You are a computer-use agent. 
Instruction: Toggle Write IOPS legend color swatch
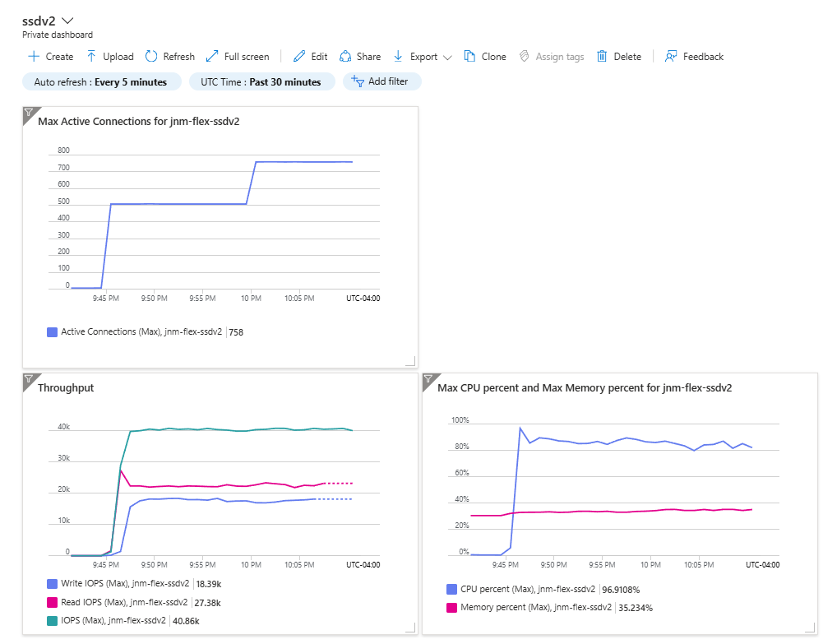(52, 584)
